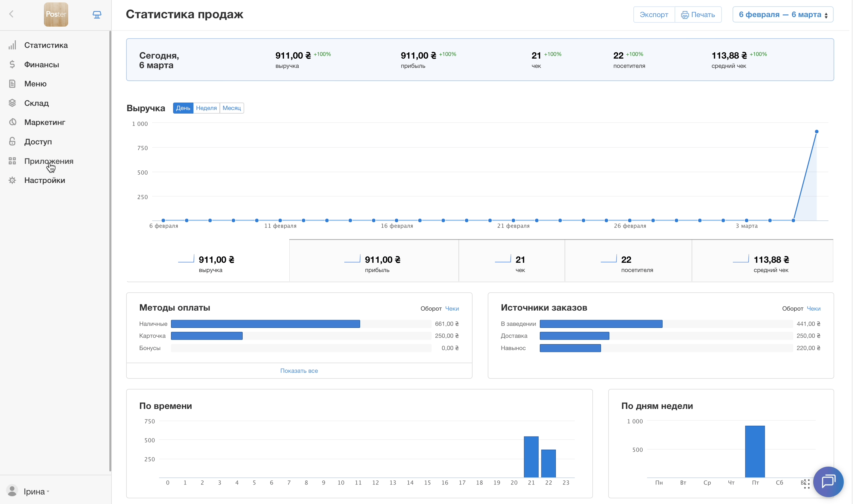
Task: Click the Статистика bar chart icon
Action: (x=12, y=45)
